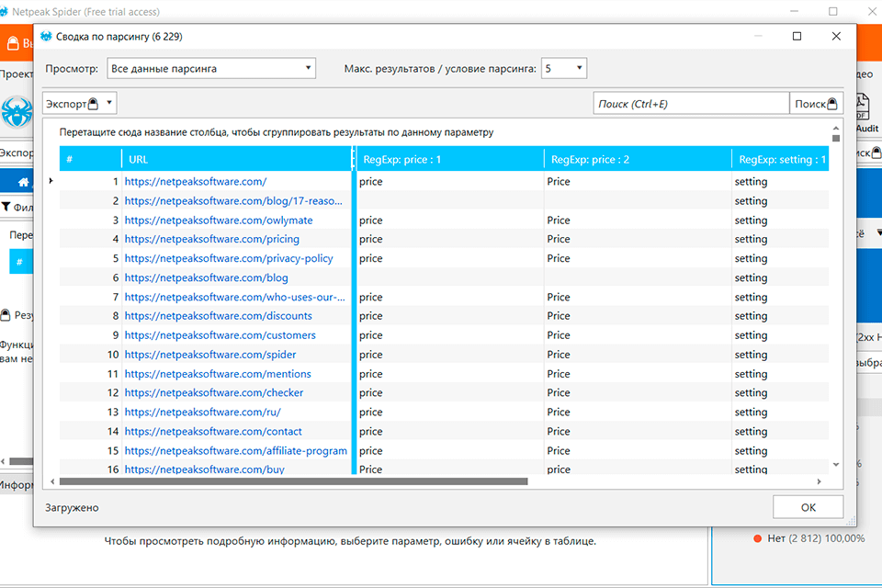Click the orange dot beside Нет (2 812)
This screenshot has width=882, height=588.
[x=757, y=538]
